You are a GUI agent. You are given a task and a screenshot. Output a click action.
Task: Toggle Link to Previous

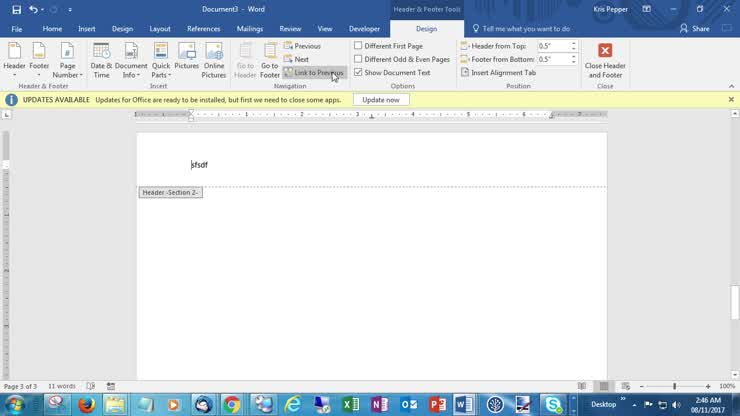point(314,73)
